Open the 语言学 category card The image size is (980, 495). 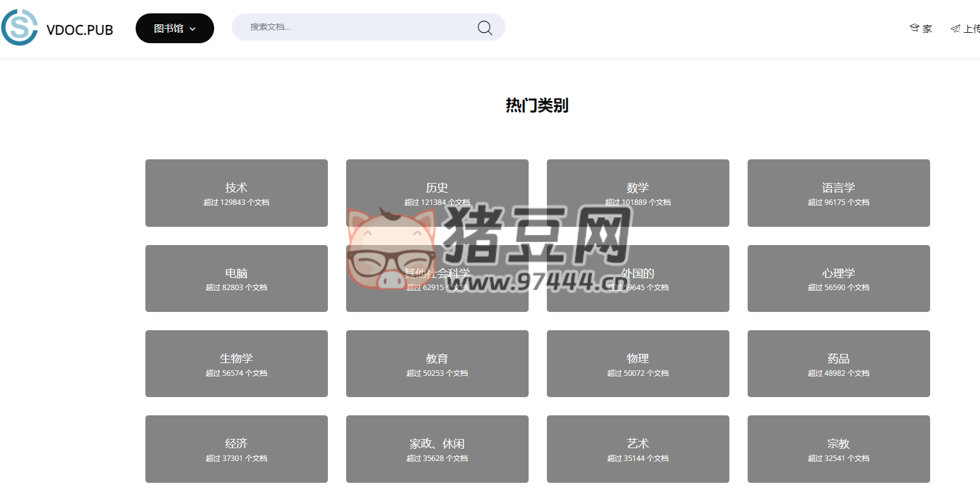(839, 193)
